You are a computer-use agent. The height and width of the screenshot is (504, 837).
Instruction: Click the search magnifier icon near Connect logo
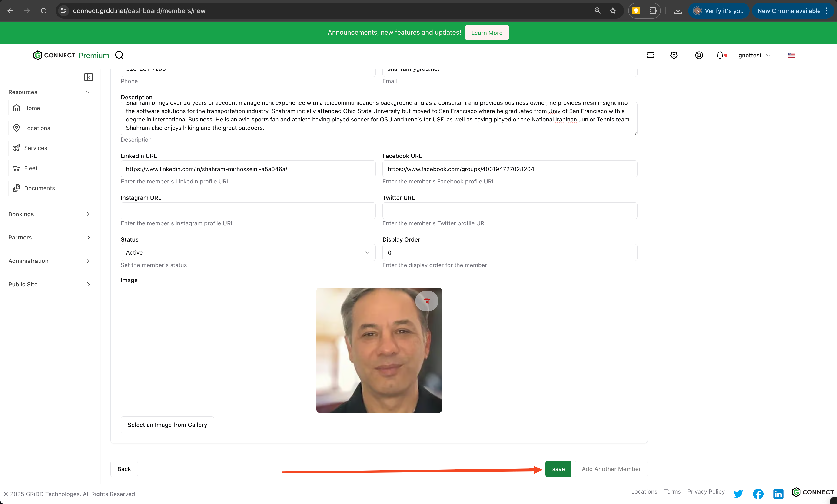[119, 55]
